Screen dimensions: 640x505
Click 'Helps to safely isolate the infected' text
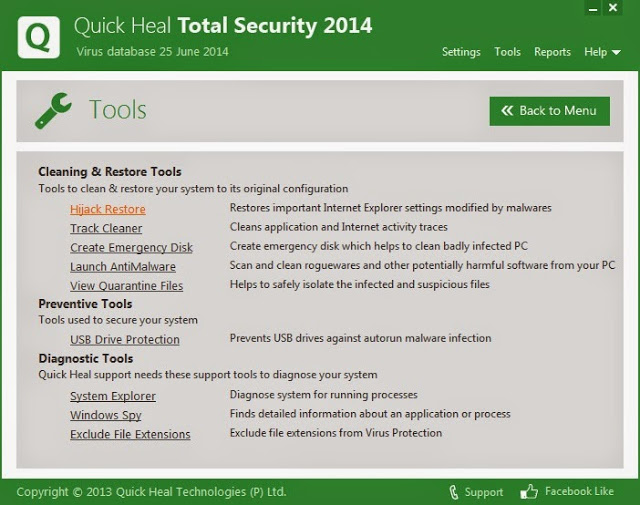click(360, 284)
